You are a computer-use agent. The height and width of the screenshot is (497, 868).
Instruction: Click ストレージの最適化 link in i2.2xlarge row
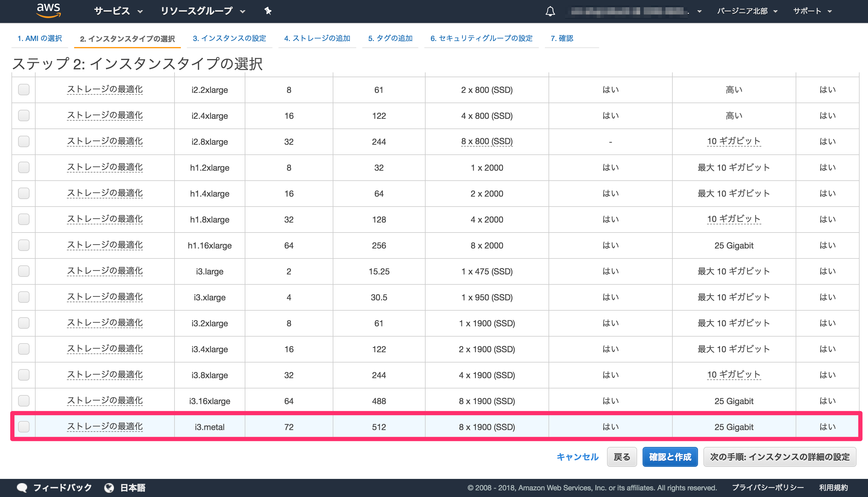click(105, 90)
